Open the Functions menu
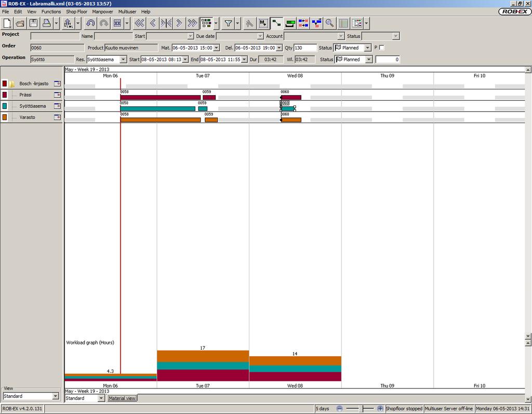532x414 pixels. [51, 11]
